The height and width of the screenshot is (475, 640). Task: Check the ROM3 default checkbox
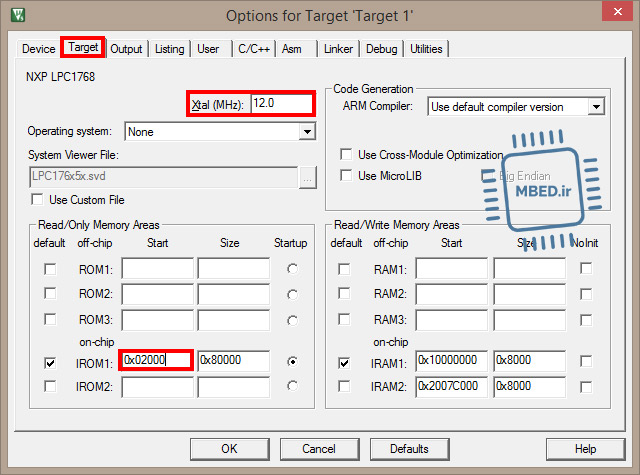[x=50, y=319]
